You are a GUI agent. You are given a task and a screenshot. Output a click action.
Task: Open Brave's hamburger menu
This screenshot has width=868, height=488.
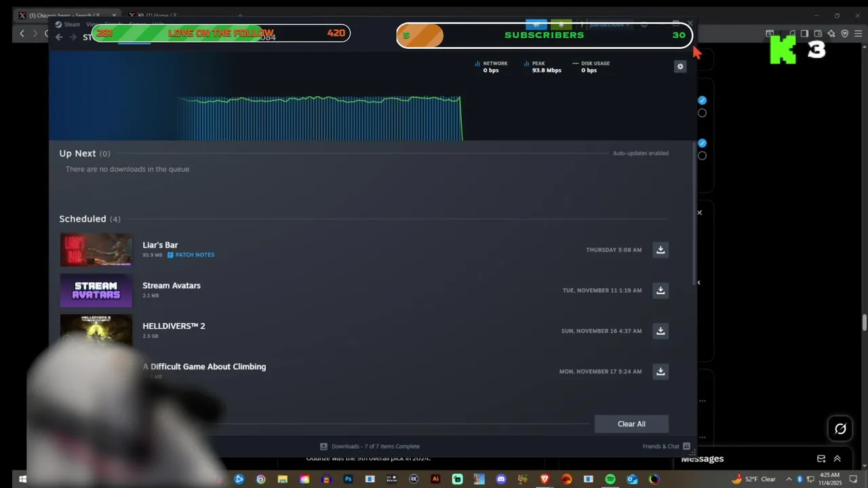coord(858,33)
